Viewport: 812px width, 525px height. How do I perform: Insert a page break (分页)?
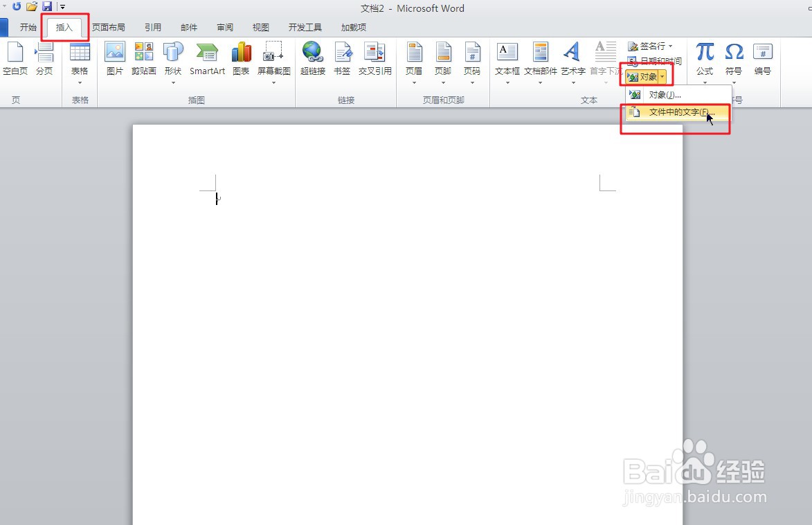click(44, 59)
